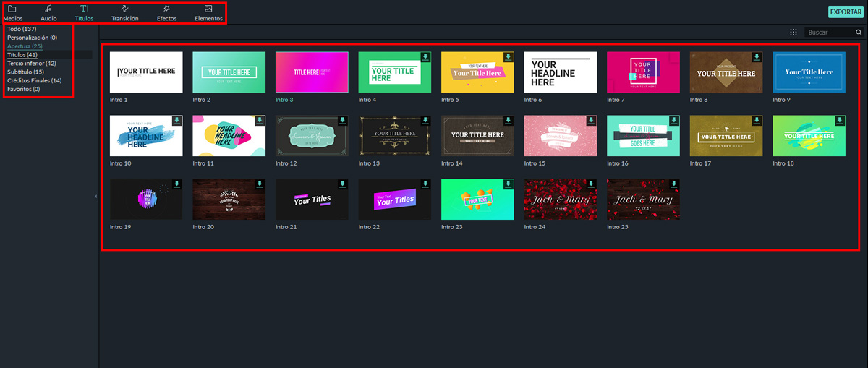868x368 pixels.
Task: Click download icon on Intro 9 thumbnail
Action: click(840, 56)
